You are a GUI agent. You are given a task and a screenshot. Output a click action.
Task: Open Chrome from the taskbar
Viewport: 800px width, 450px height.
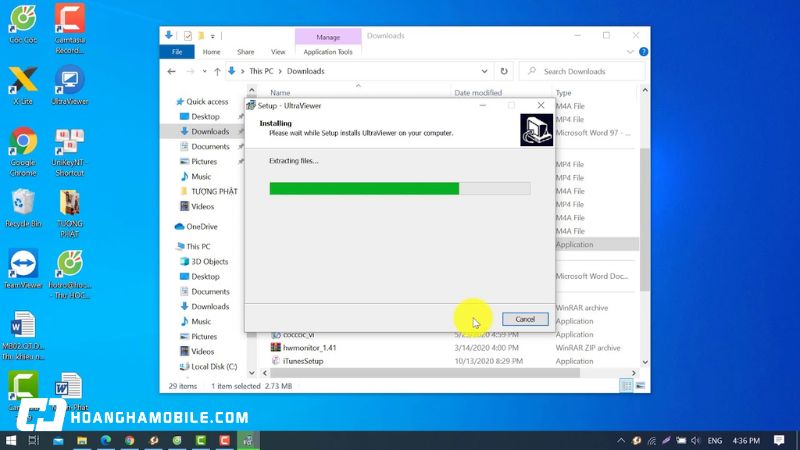click(130, 440)
